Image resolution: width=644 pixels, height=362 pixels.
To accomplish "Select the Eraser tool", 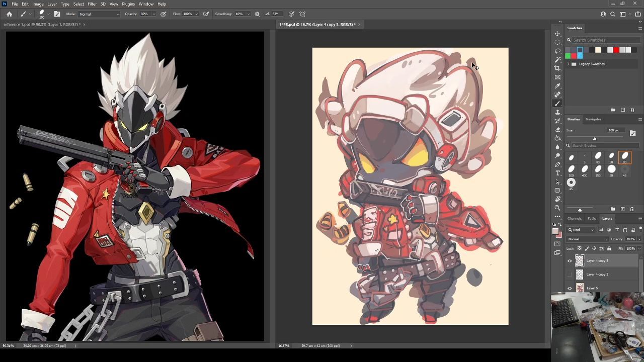I will [557, 129].
